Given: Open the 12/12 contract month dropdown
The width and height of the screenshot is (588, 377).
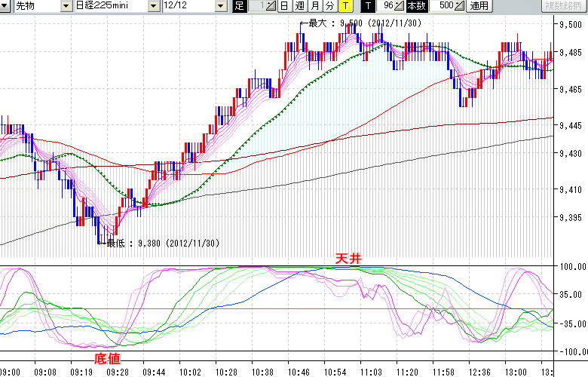Looking at the screenshot, I should (220, 6).
